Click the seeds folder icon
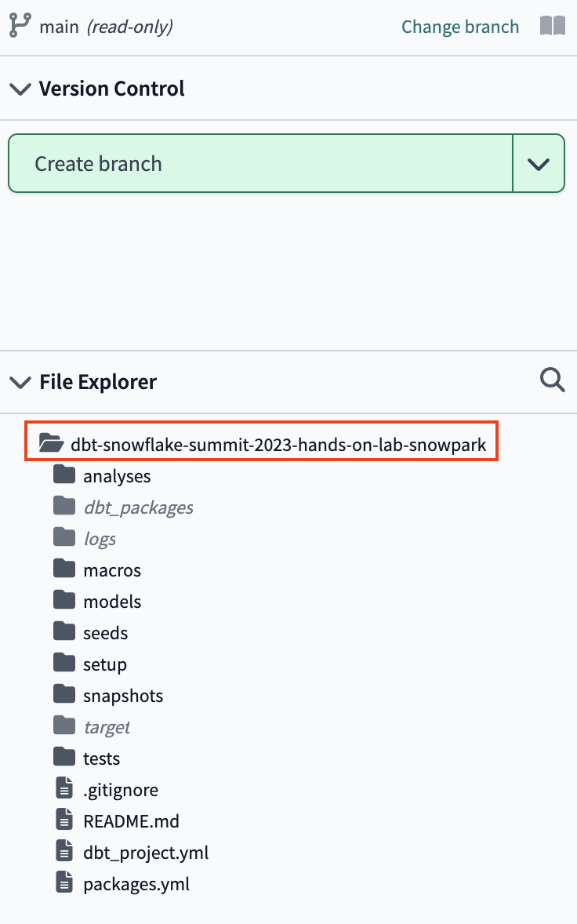The image size is (577, 924). point(64,631)
